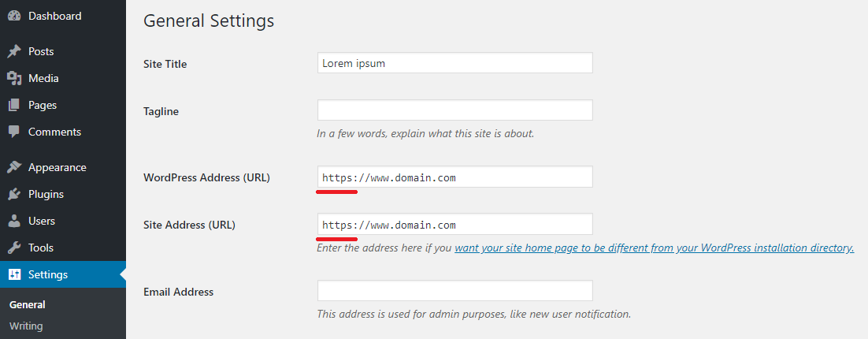The width and height of the screenshot is (868, 339).
Task: Select the General settings submenu item
Action: click(x=27, y=304)
